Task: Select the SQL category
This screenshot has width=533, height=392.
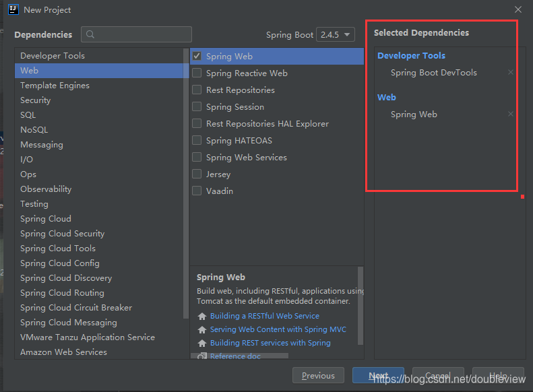Action: [x=99, y=115]
